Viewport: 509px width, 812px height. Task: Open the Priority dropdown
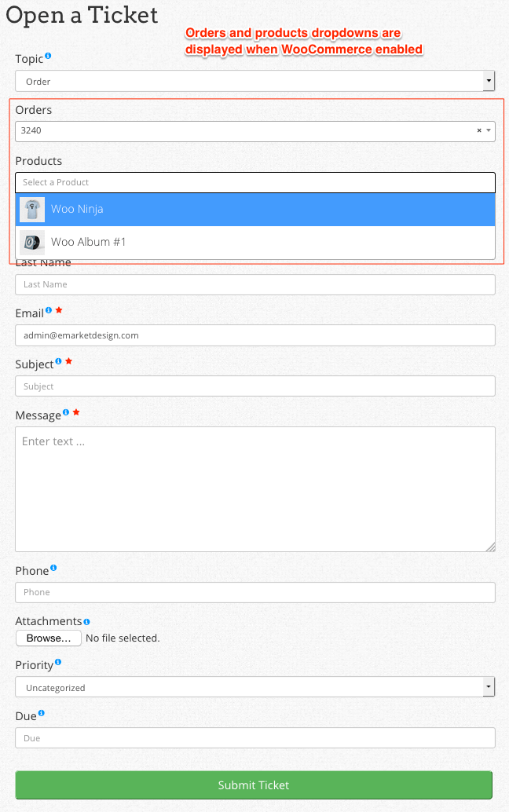[x=489, y=687]
